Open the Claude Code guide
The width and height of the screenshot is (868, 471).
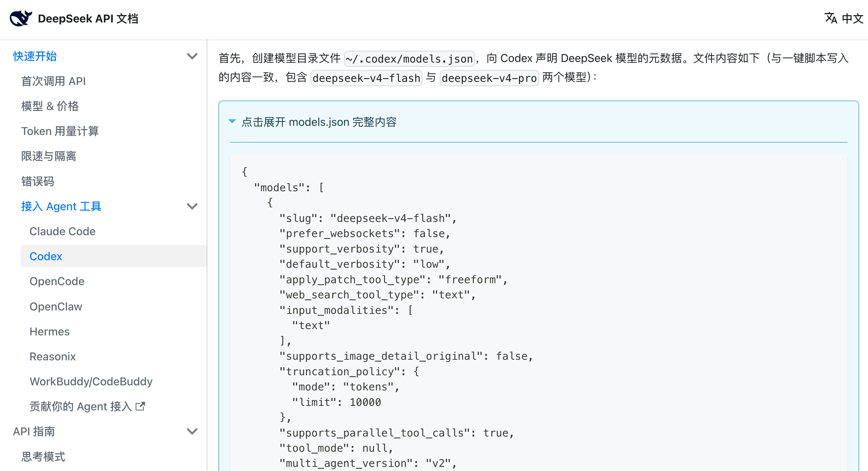coord(62,231)
